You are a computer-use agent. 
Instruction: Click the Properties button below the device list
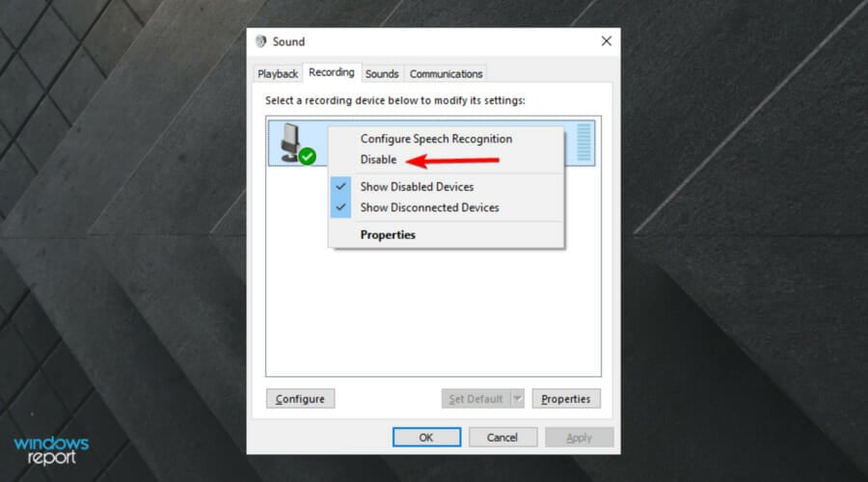point(566,398)
